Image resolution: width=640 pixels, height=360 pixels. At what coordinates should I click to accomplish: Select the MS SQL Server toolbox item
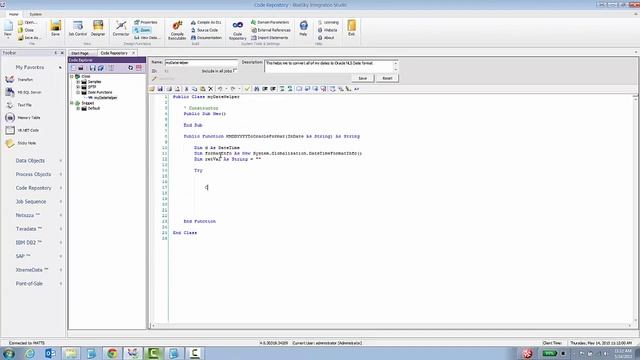tap(23, 92)
